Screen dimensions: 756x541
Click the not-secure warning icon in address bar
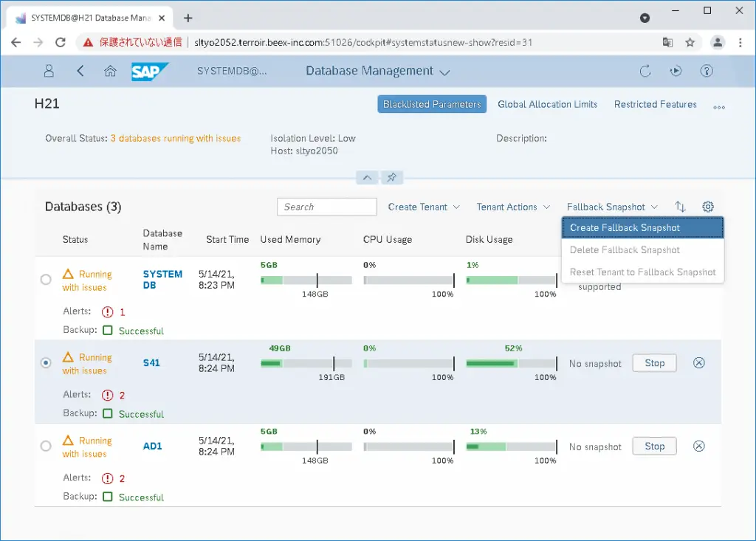[88, 42]
